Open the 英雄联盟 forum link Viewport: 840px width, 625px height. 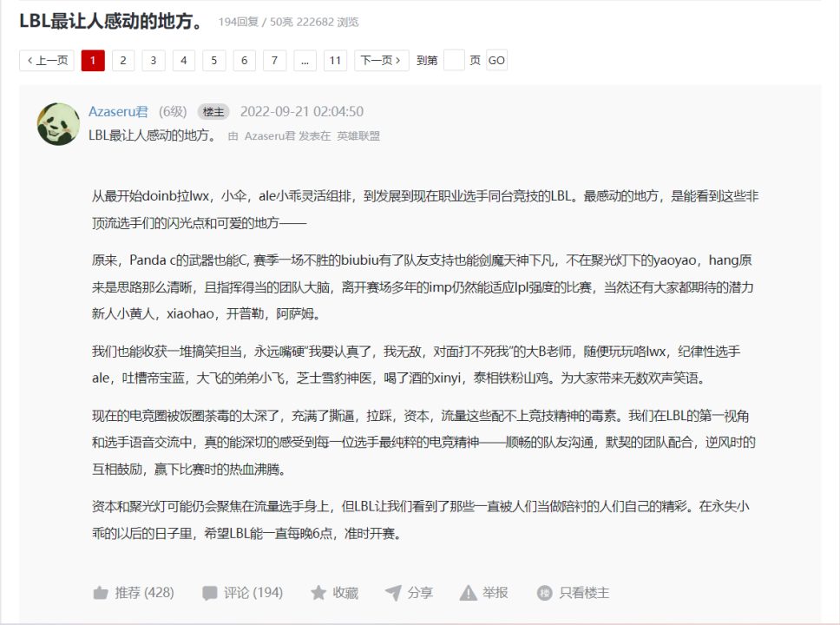click(358, 136)
